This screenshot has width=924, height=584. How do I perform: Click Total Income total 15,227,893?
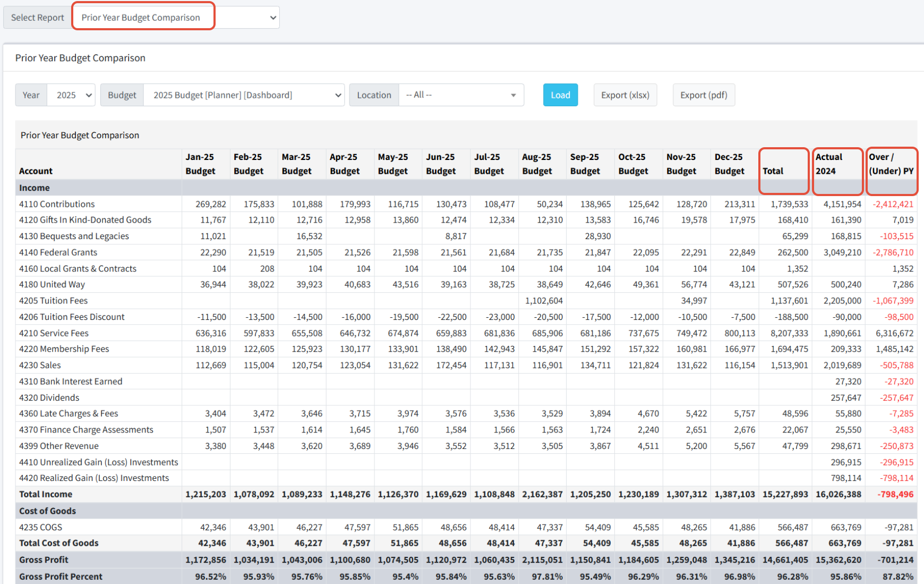(785, 494)
